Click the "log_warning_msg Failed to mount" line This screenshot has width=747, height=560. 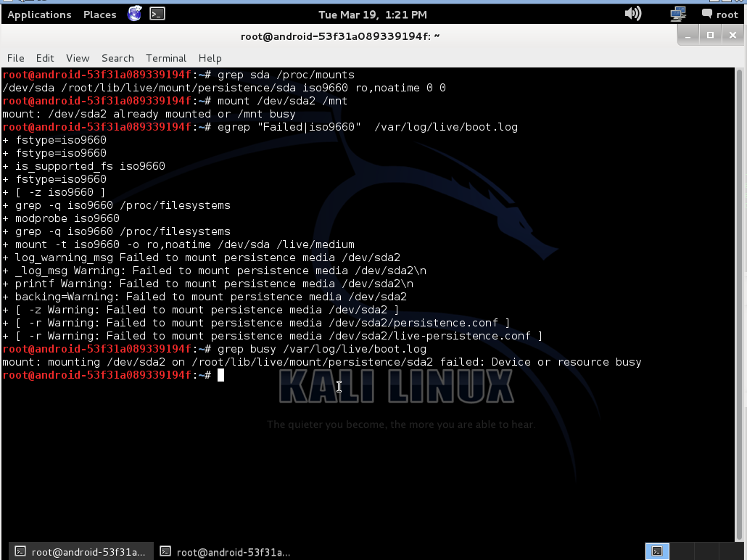(201, 258)
